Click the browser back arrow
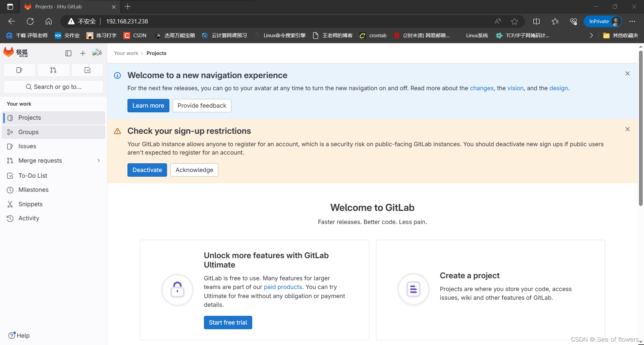 pyautogui.click(x=12, y=21)
